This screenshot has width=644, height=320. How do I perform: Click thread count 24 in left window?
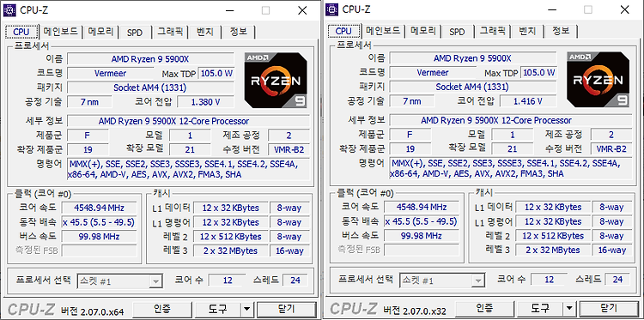295,281
